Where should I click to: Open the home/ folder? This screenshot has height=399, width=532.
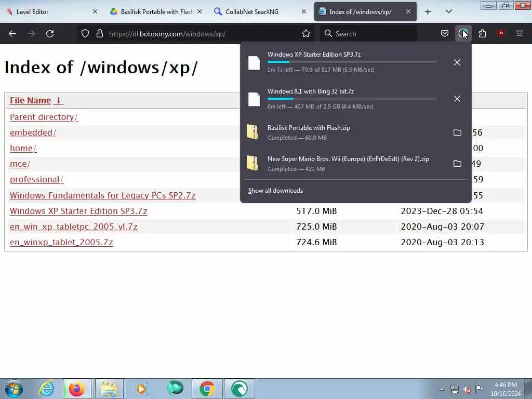[x=23, y=148]
